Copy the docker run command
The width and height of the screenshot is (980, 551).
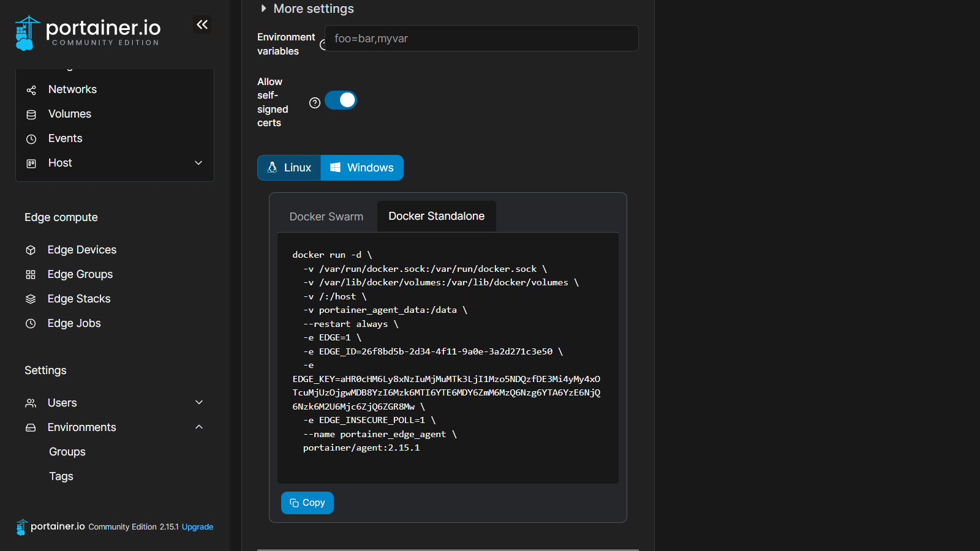[x=307, y=503]
